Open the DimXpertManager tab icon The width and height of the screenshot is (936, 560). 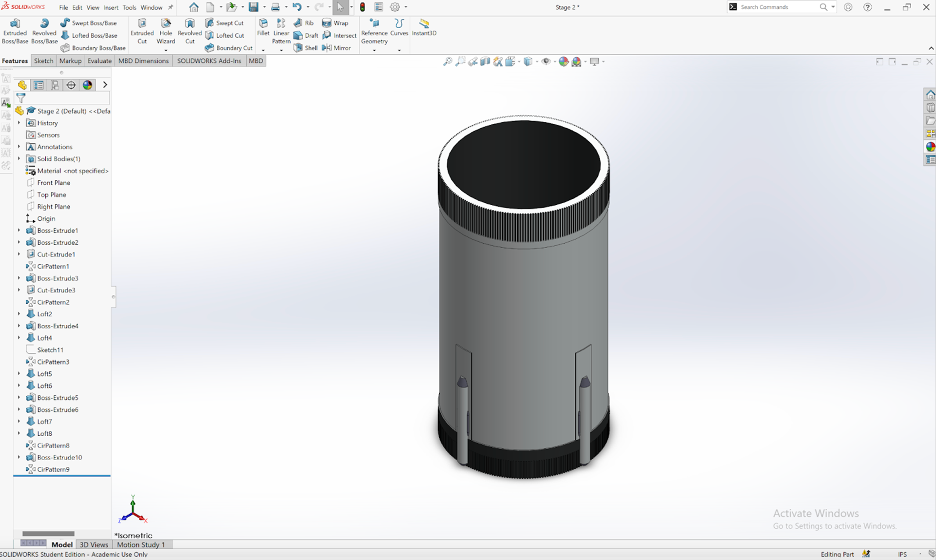[71, 85]
